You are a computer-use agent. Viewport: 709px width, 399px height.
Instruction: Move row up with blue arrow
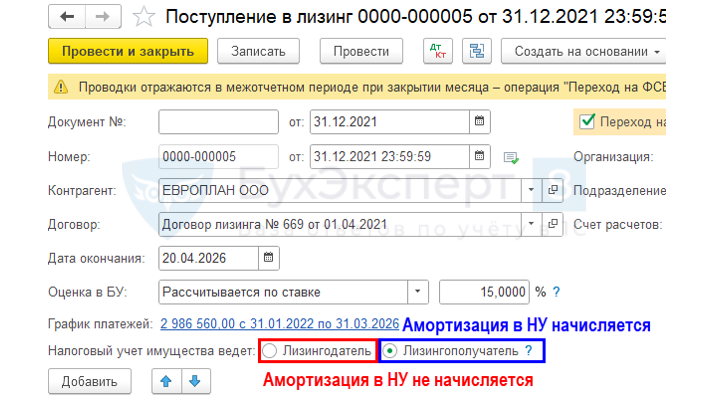tap(166, 381)
